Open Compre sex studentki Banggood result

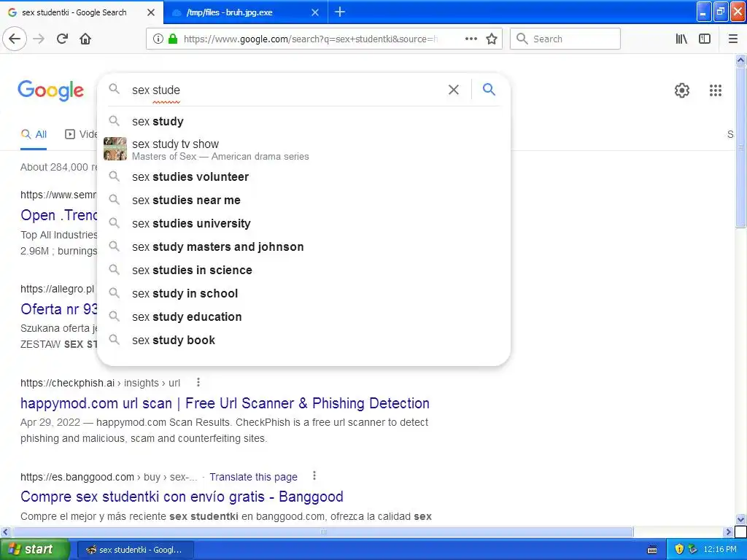point(182,497)
